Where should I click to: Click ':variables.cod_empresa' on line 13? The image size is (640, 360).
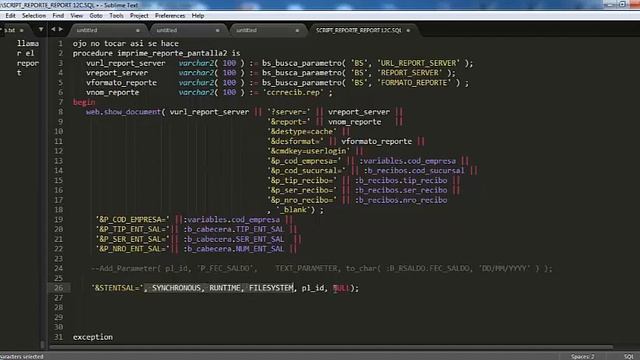pyautogui.click(x=407, y=161)
